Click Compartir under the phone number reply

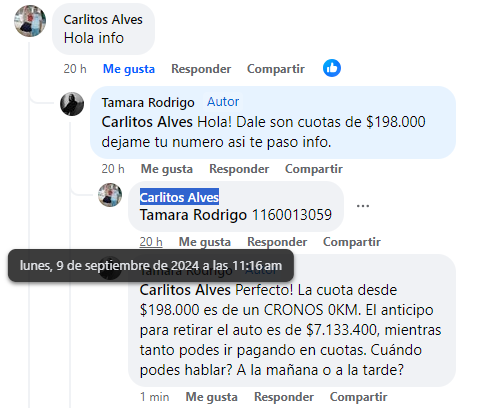tap(352, 242)
